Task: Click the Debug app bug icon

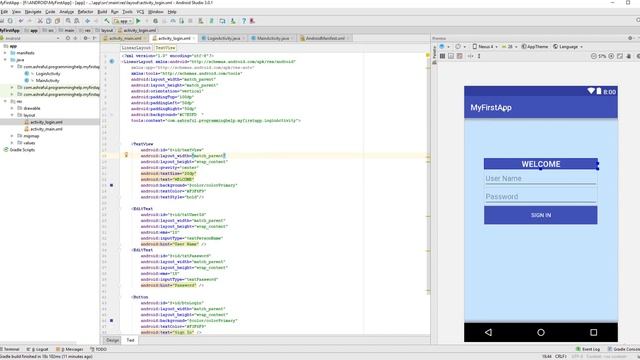Action: (156, 21)
